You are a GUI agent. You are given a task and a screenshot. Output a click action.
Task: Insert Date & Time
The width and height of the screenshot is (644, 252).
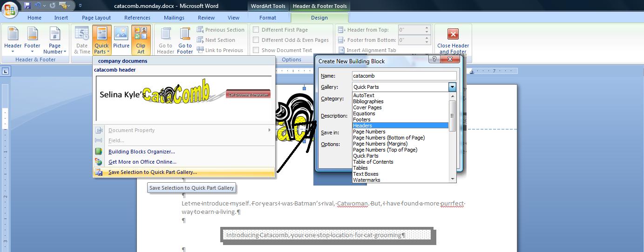coord(82,40)
